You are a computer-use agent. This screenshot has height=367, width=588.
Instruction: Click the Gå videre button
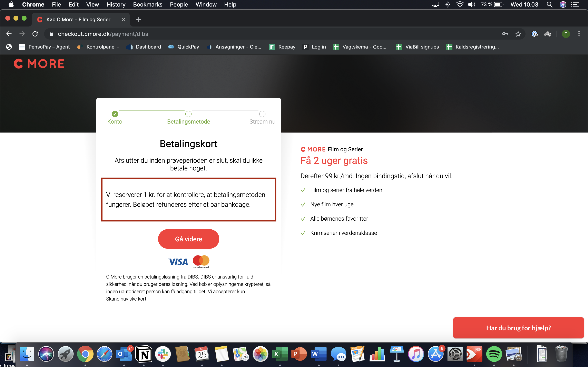(188, 239)
